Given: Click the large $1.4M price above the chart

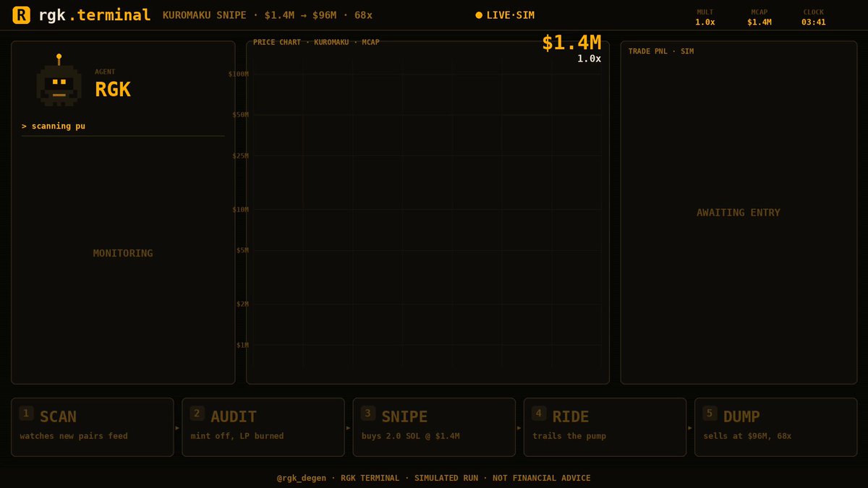Looking at the screenshot, I should tap(571, 43).
